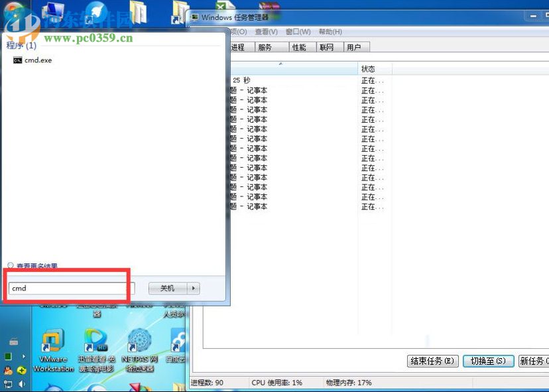
Task: Click the on-screen keyboard icon in the taskbar
Action: pos(15,340)
